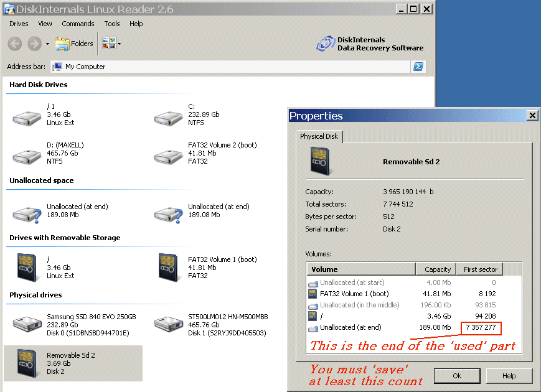This screenshot has width=541, height=392.
Task: Maximize the DiskInternals Linux Reader window
Action: (x=413, y=9)
